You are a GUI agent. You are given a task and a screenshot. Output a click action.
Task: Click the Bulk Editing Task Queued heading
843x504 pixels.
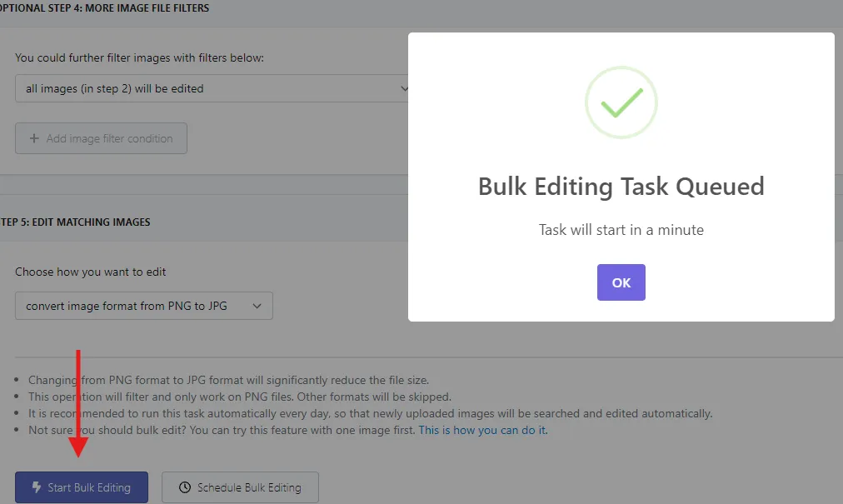621,187
